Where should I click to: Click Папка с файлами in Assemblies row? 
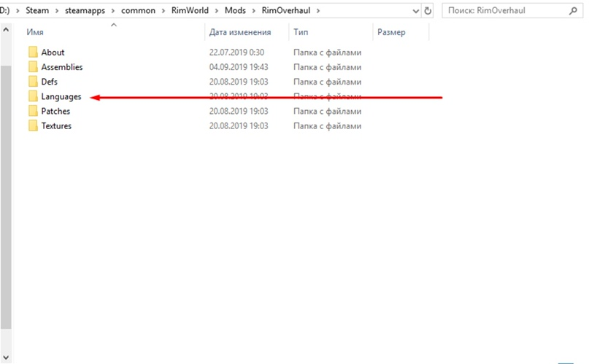coord(327,67)
